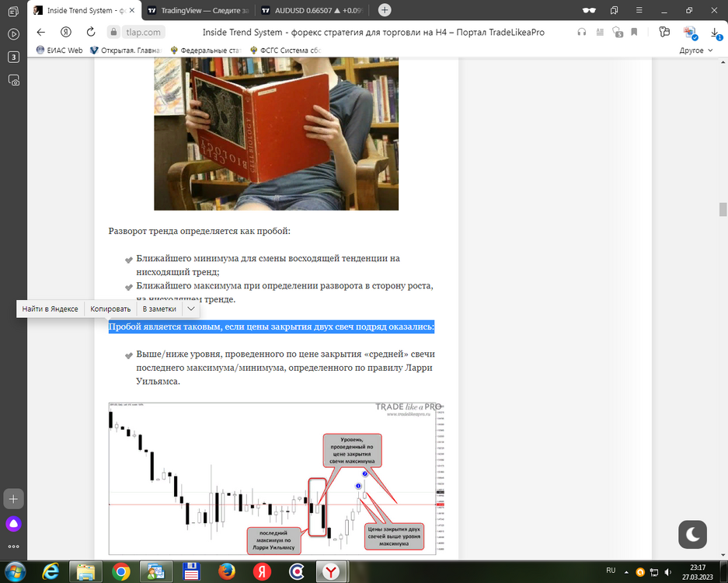Launch Firefox from taskbar
This screenshot has width=728, height=583.
pyautogui.click(x=227, y=571)
